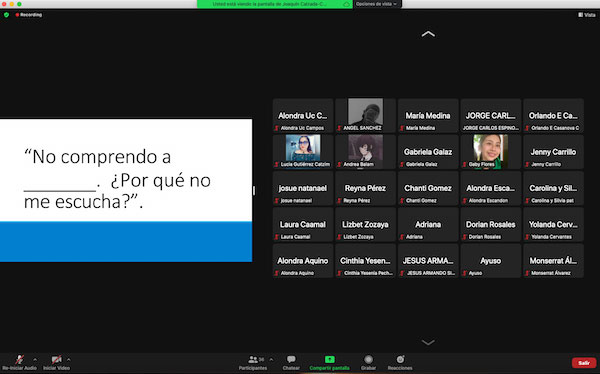Open the Reacciones menu
600x374 pixels.
(x=400, y=363)
